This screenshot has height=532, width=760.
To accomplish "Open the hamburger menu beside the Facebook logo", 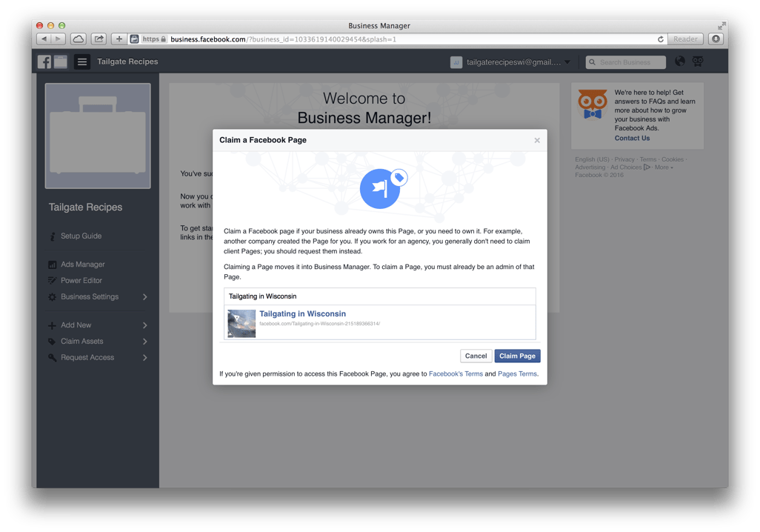I will 81,61.
